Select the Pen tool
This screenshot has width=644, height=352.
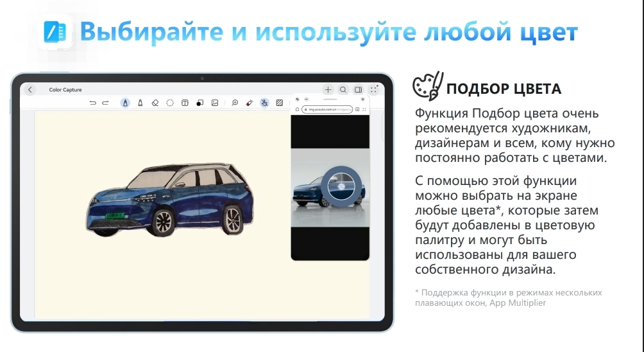click(x=125, y=103)
